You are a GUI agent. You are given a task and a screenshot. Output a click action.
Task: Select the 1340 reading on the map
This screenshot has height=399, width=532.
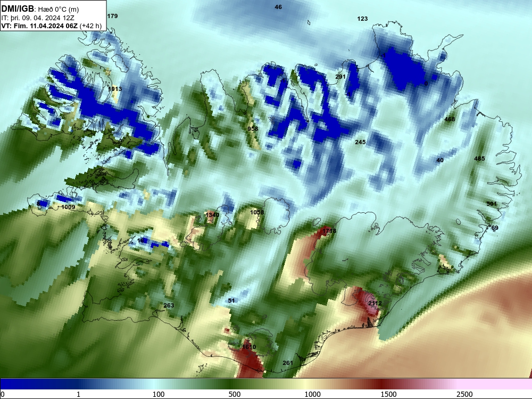(x=212, y=215)
